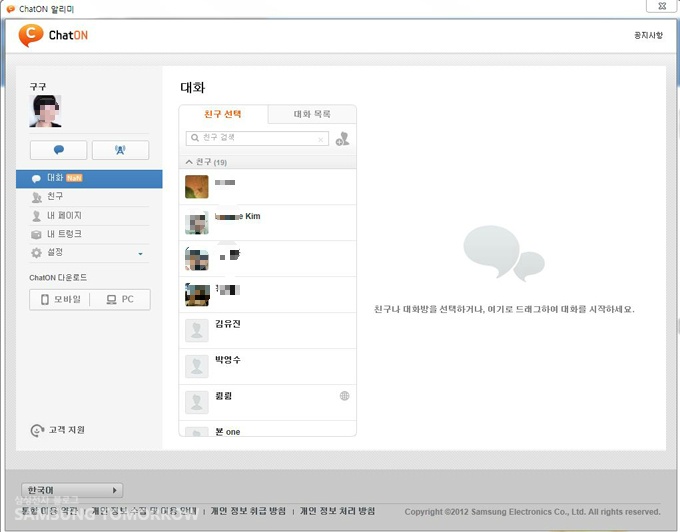Click the 모바일 phone icon
The height and width of the screenshot is (532, 680).
coord(45,300)
